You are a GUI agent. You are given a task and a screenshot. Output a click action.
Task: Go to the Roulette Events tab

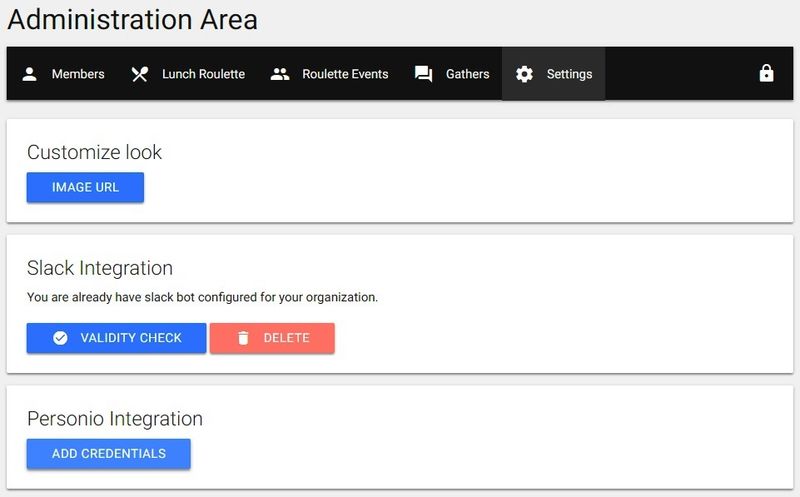[x=345, y=74]
